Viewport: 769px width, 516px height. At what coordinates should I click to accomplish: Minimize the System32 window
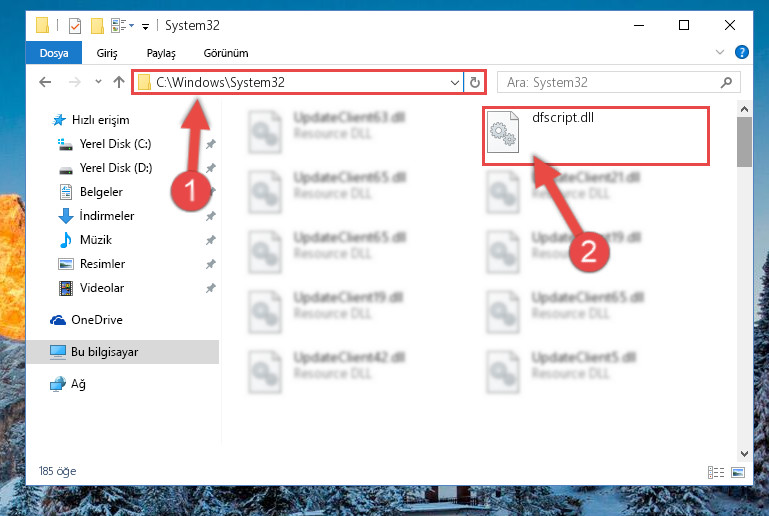[x=639, y=25]
